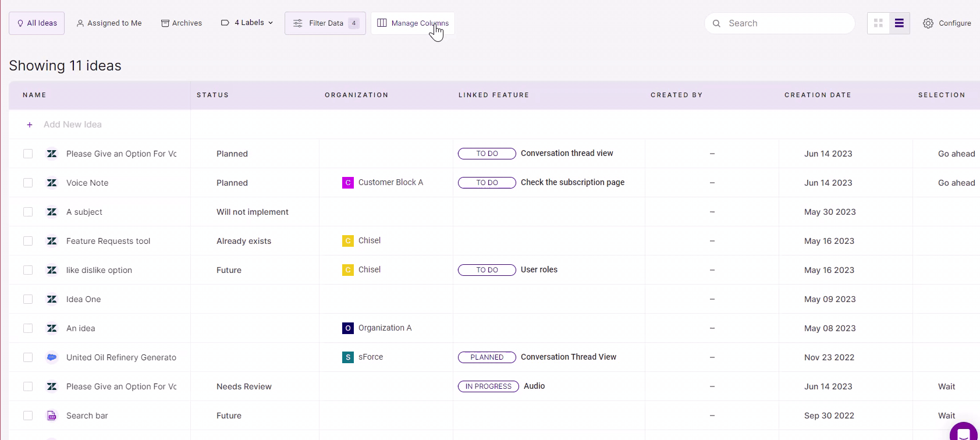Check the An idea row checkbox
Screen dimensions: 980x440
pyautogui.click(x=28, y=328)
